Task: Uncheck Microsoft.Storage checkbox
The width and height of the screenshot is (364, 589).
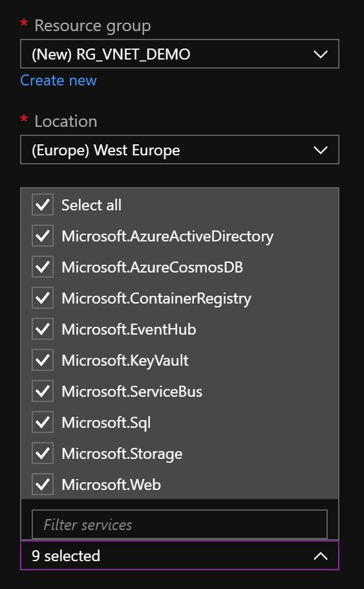Action: click(x=43, y=453)
